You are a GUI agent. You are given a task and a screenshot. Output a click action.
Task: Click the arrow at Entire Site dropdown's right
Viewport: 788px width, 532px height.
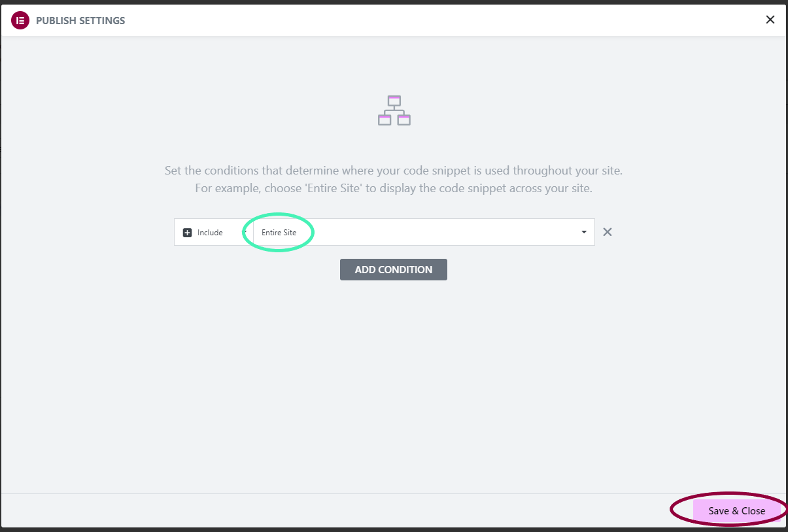[584, 233]
